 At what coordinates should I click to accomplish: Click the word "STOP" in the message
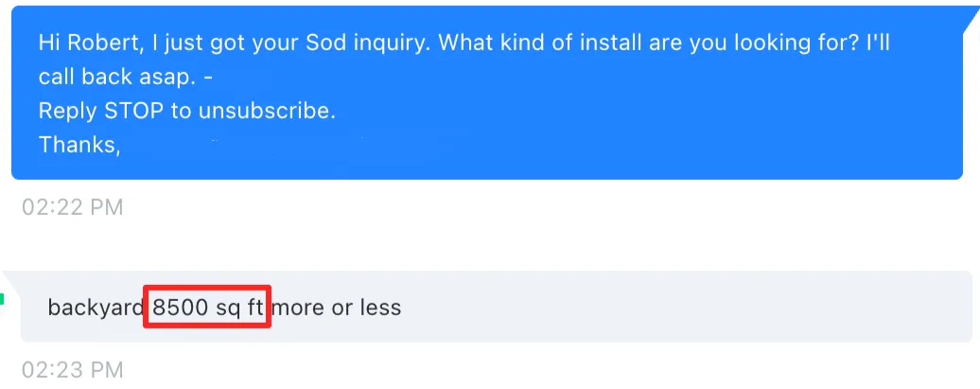coord(131,111)
